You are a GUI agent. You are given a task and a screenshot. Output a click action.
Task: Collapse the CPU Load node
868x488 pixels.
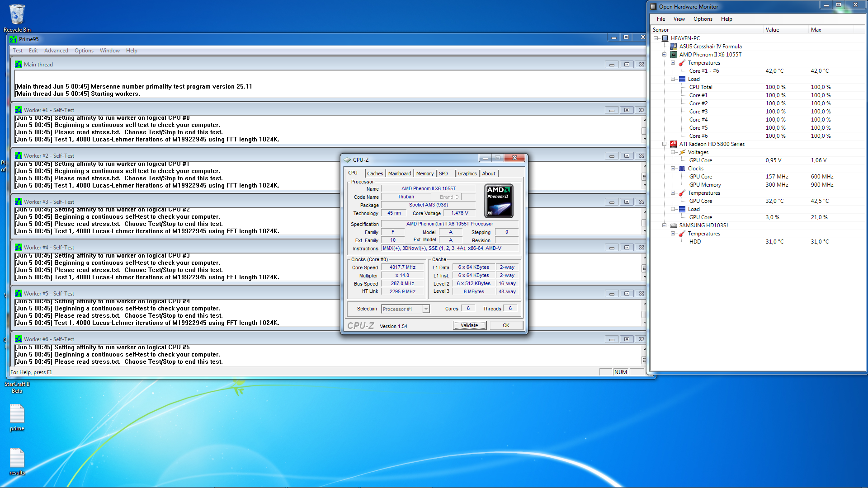(673, 79)
